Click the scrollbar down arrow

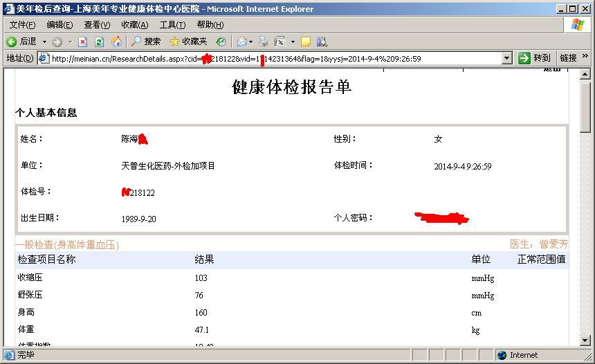pos(585,340)
